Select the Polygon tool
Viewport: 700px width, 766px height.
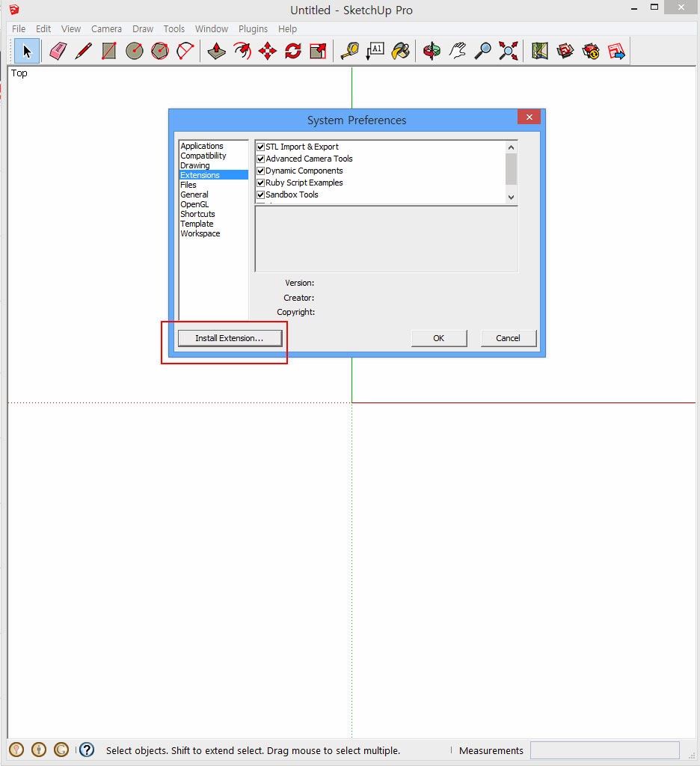[160, 51]
